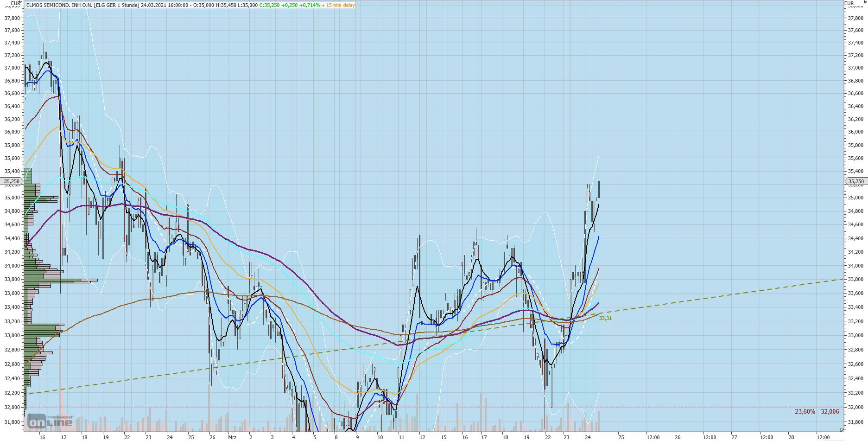Viewport: 868px width, 441px height.
Task: Click the 24.03.2021 16:00:00 timestamp in the header
Action: (x=165, y=5)
